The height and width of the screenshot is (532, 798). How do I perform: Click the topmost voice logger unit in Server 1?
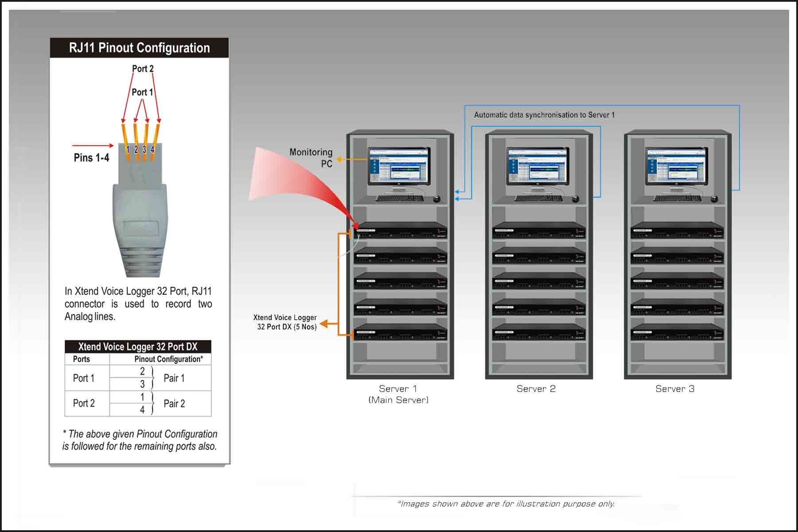point(401,230)
